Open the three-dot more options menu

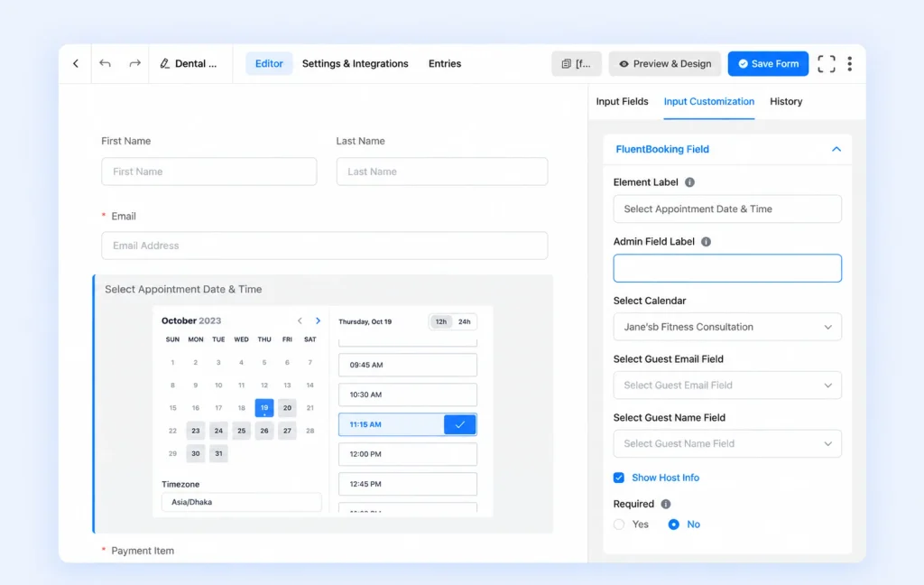coord(850,64)
